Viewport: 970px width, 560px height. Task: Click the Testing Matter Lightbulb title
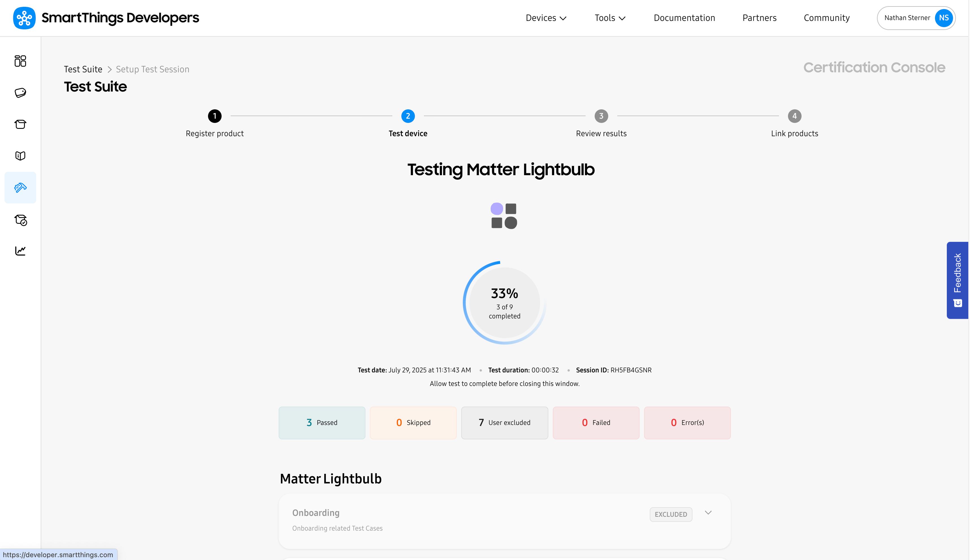[x=501, y=170]
